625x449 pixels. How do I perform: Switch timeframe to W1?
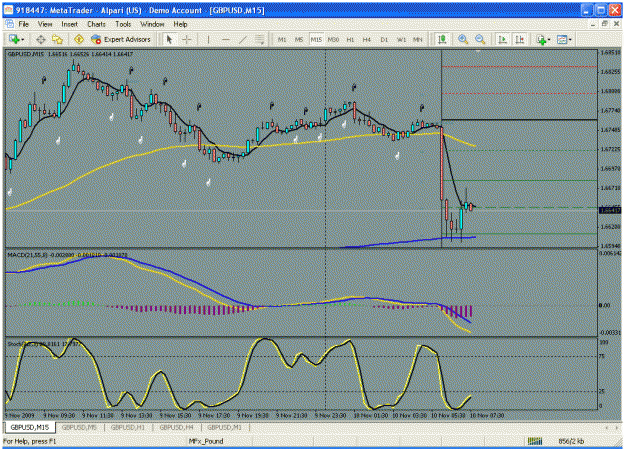401,39
